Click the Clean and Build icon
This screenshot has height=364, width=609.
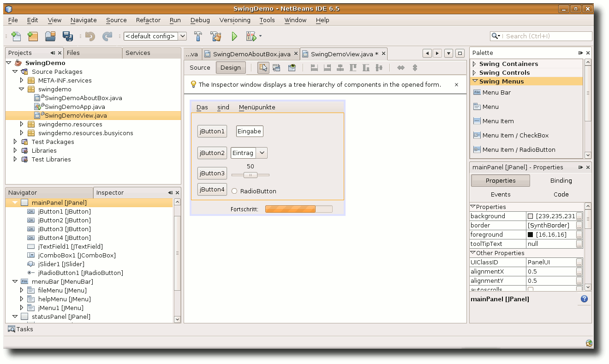click(216, 36)
